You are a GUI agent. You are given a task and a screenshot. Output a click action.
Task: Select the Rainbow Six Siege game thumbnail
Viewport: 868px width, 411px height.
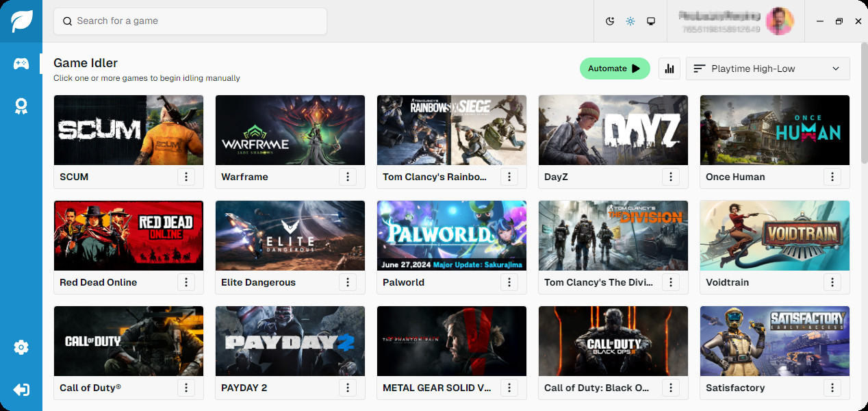[452, 130]
